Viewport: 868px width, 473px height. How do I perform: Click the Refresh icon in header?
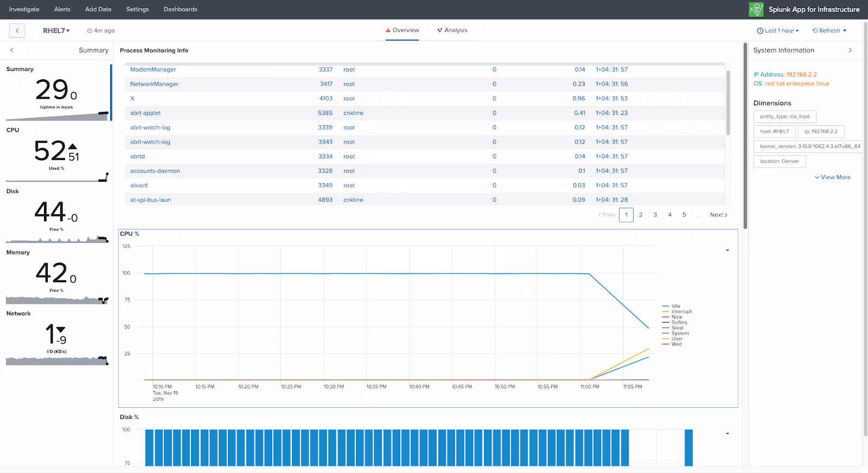(815, 30)
